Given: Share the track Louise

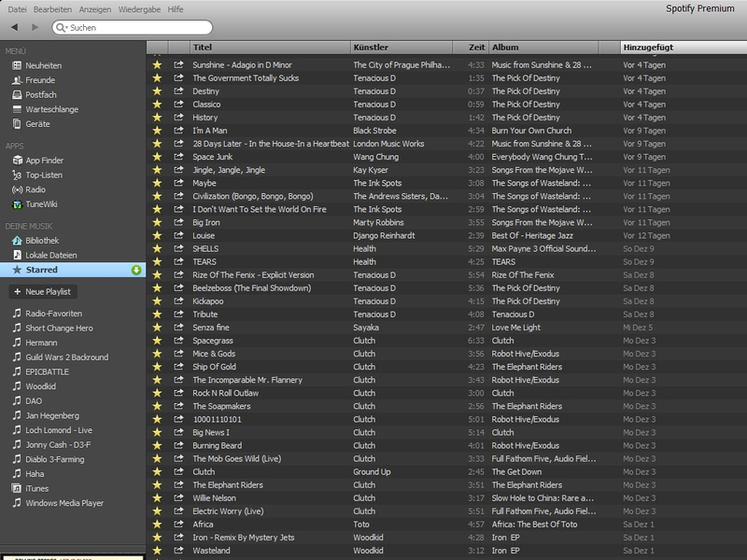Looking at the screenshot, I should 178,235.
